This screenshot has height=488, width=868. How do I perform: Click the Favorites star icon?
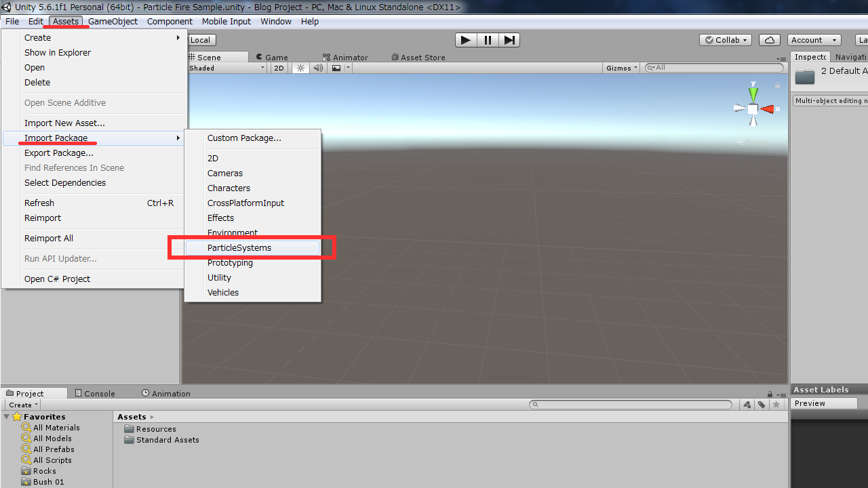point(17,417)
